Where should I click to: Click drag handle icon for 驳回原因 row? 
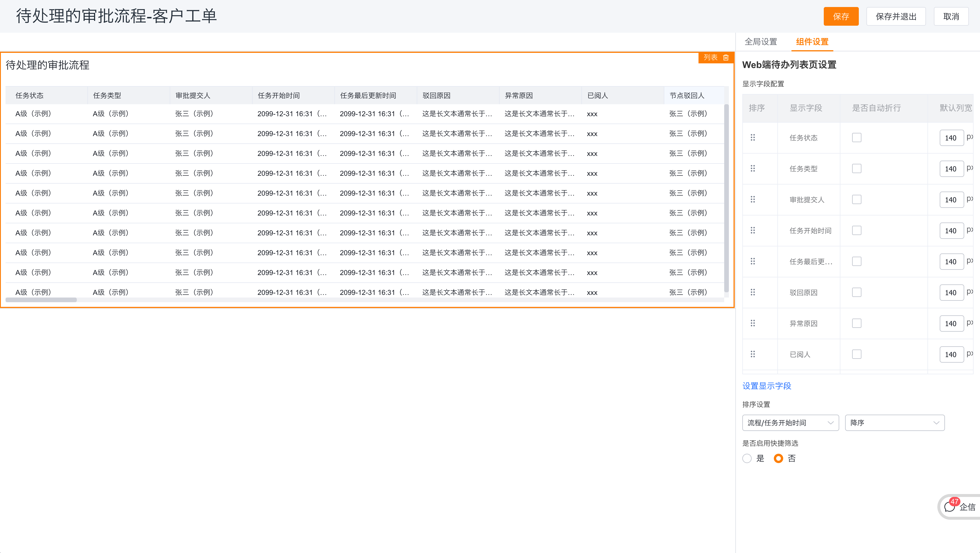pyautogui.click(x=753, y=292)
